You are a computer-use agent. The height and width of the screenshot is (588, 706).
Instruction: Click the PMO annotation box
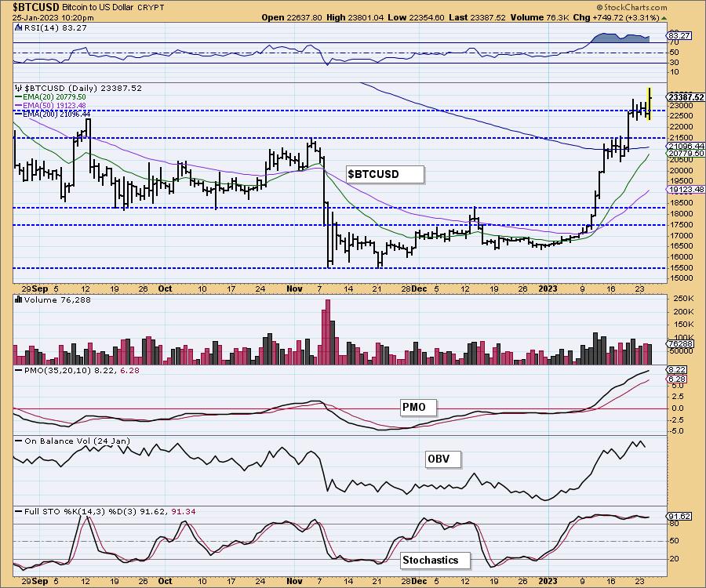click(418, 407)
